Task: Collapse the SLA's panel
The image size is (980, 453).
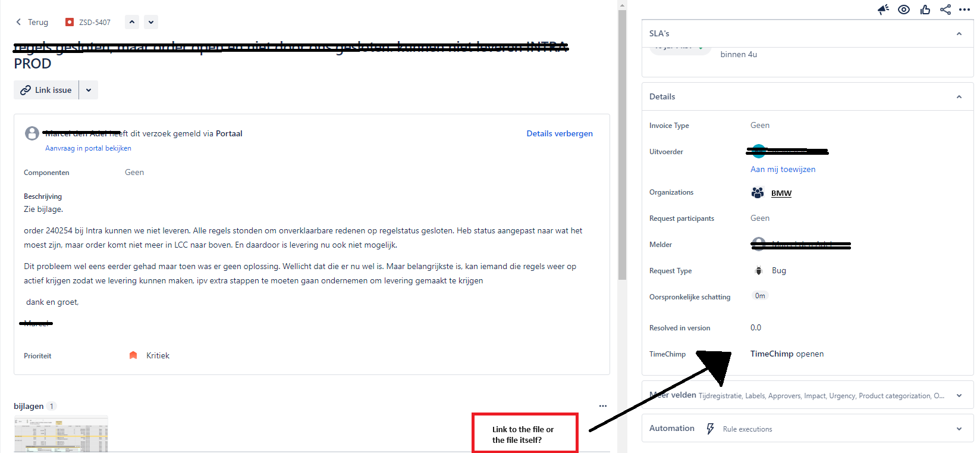Action: coord(959,34)
